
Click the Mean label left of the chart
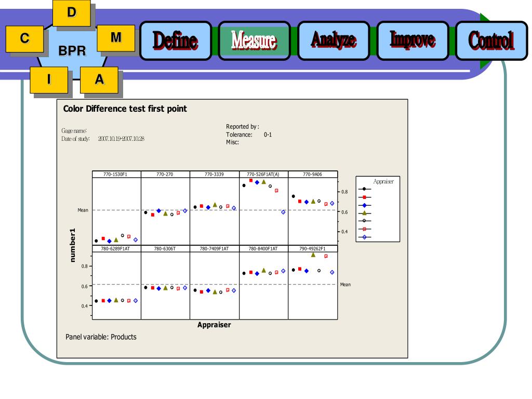click(83, 210)
